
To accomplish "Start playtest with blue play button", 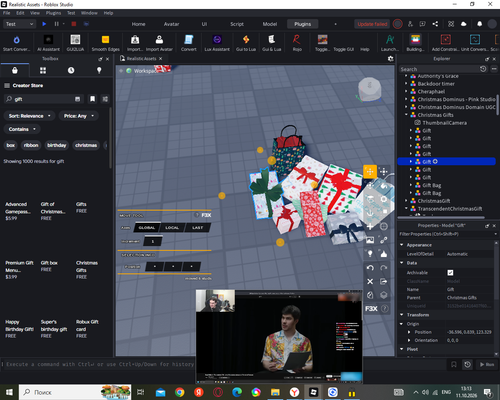I will coord(44,24).
